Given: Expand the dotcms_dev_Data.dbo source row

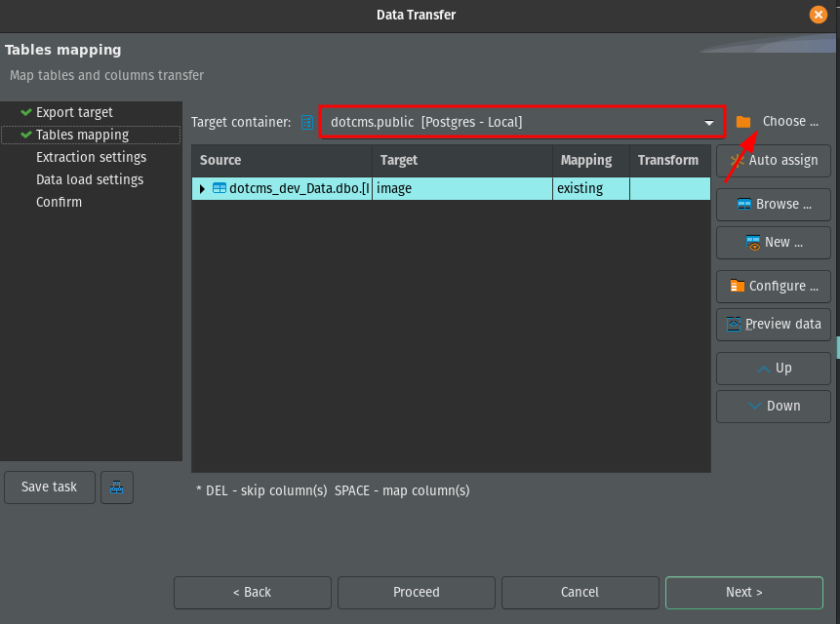Looking at the screenshot, I should click(202, 188).
